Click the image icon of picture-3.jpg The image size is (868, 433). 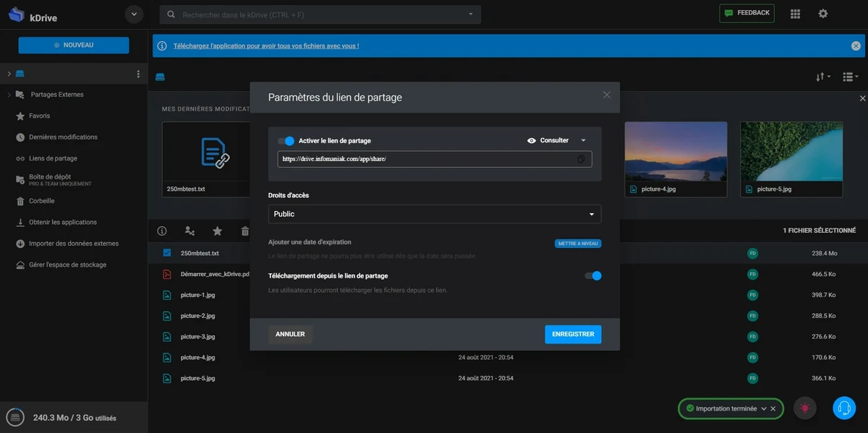click(x=167, y=337)
